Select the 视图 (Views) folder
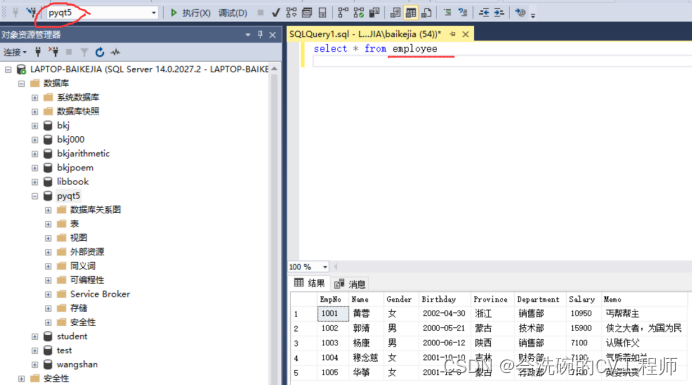The image size is (693, 385). 79,238
